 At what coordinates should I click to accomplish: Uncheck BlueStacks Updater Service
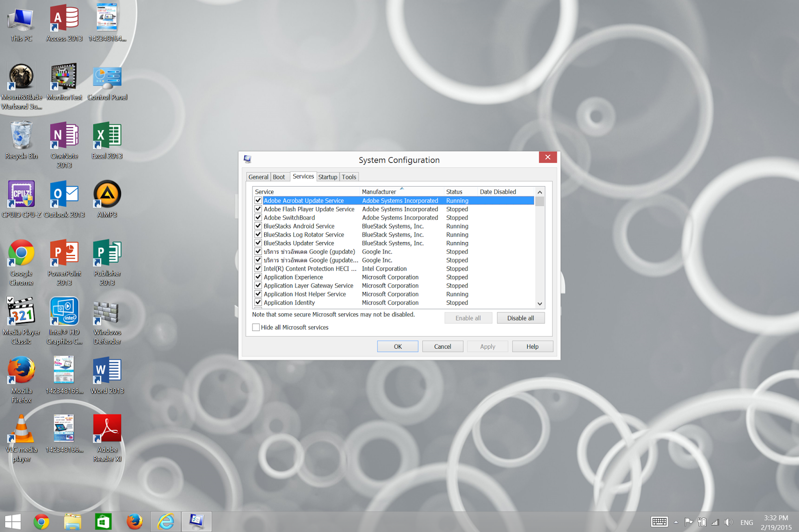click(x=258, y=243)
